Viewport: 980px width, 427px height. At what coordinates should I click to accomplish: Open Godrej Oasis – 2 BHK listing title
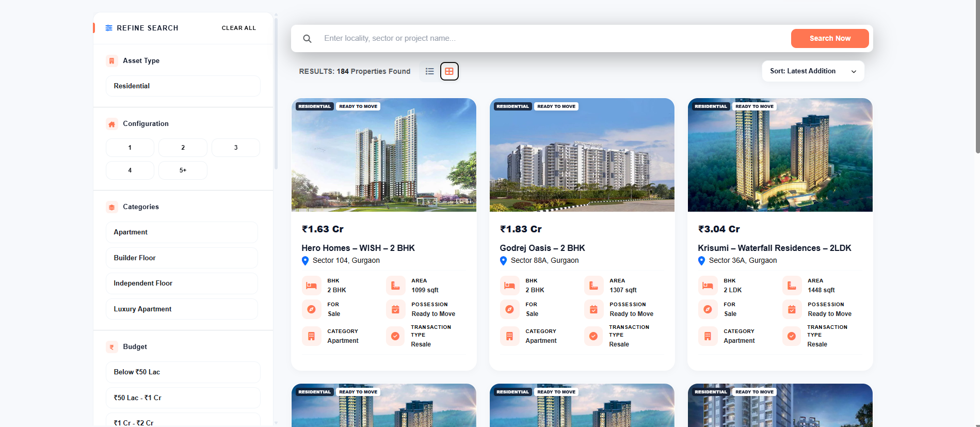[x=542, y=248]
